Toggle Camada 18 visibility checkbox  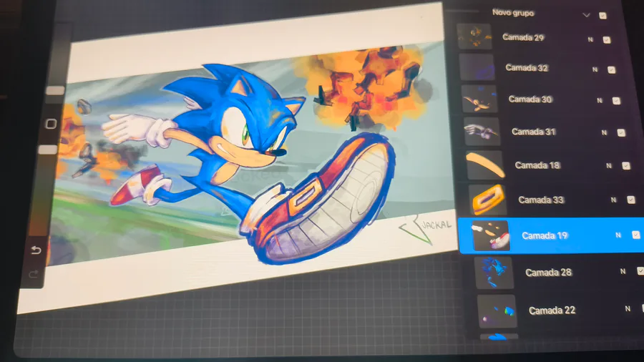tap(626, 166)
